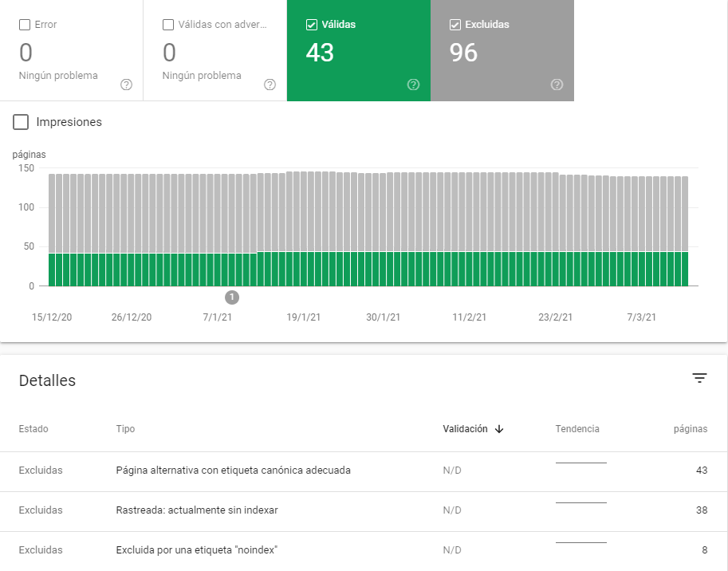Open help icon in Error card
728x571 pixels.
[126, 85]
